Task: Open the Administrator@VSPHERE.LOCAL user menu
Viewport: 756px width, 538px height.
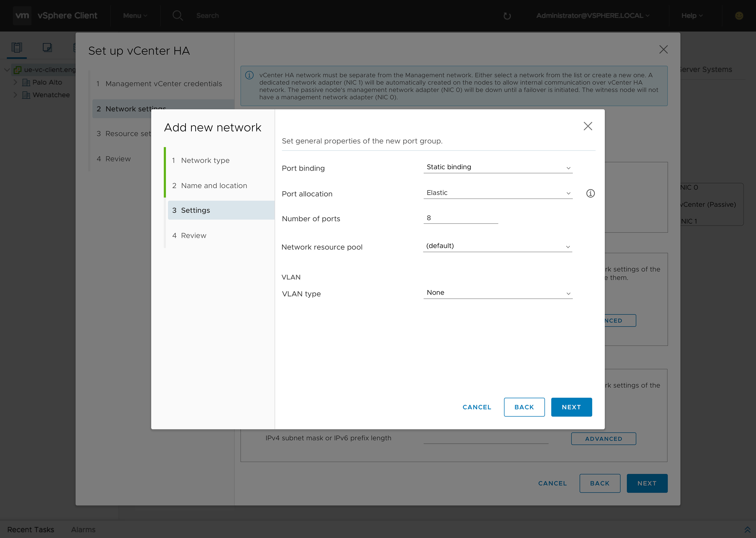Action: point(593,16)
